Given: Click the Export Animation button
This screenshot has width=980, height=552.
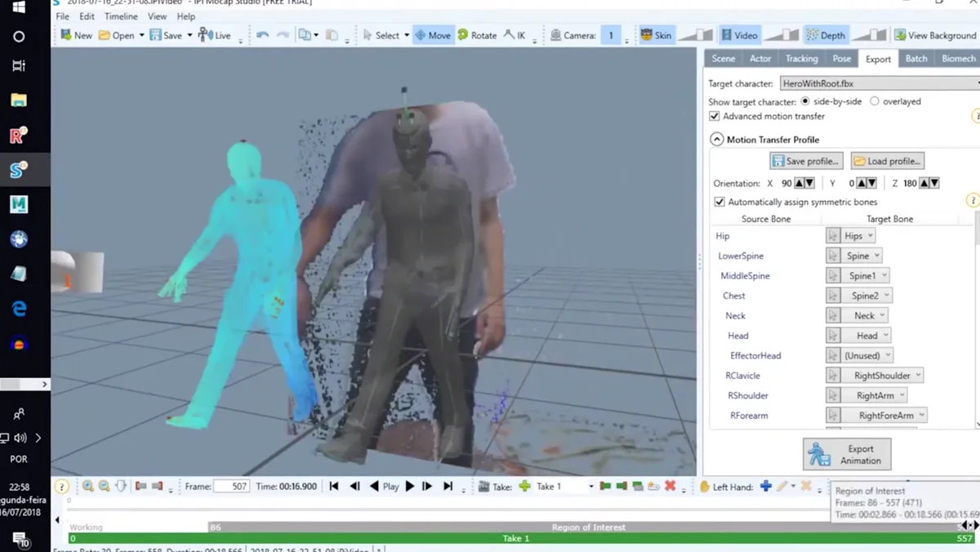Looking at the screenshot, I should (x=847, y=455).
